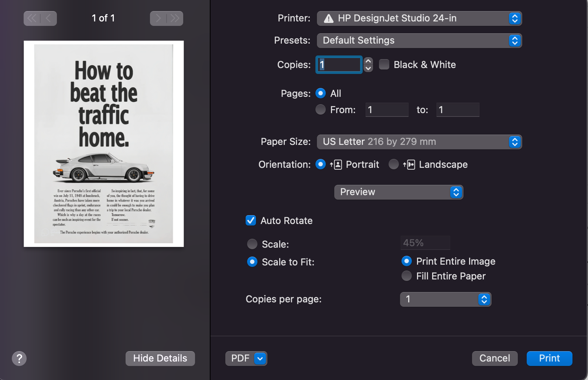
Task: Enable the Black & White checkbox
Action: tap(384, 65)
